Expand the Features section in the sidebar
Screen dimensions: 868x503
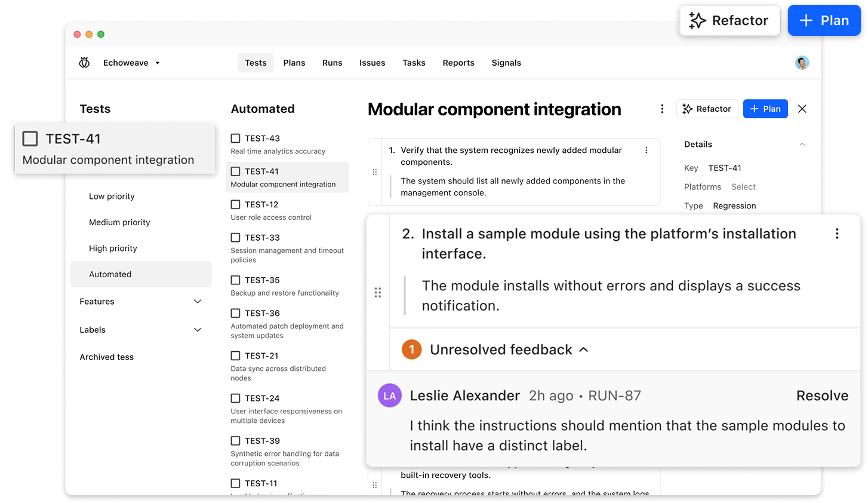tap(198, 301)
